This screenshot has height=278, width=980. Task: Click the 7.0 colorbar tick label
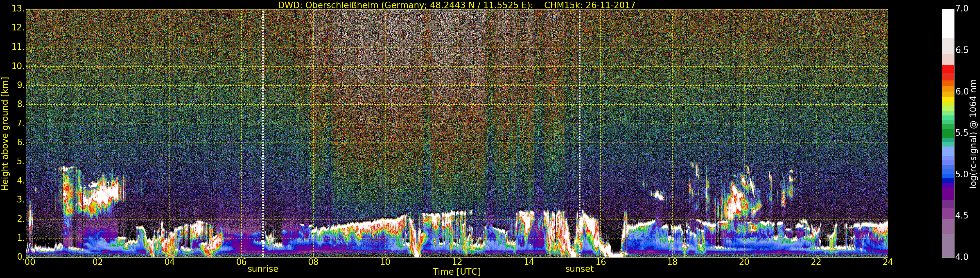click(962, 9)
